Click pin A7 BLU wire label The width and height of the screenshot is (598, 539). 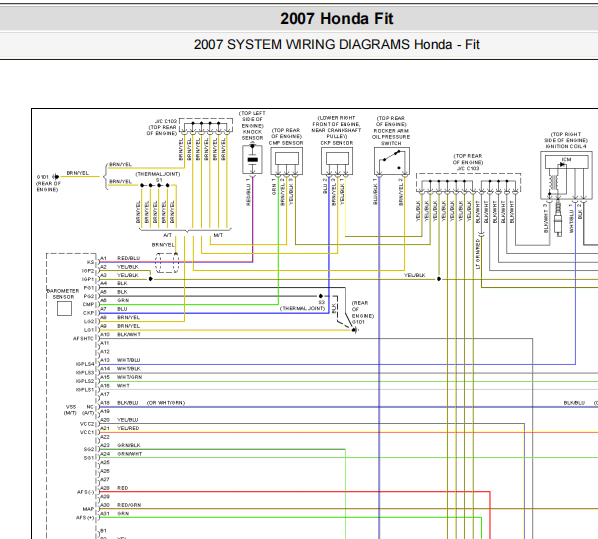coord(122,309)
